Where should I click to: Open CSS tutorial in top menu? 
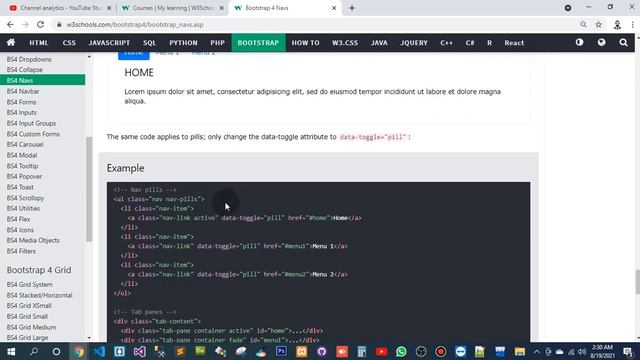tap(69, 42)
